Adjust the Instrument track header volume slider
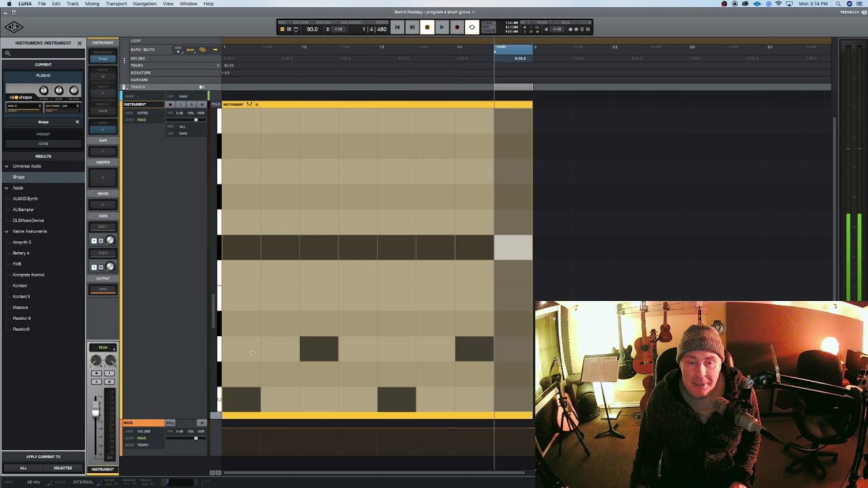Screen dimensions: 868x488 tap(196, 120)
